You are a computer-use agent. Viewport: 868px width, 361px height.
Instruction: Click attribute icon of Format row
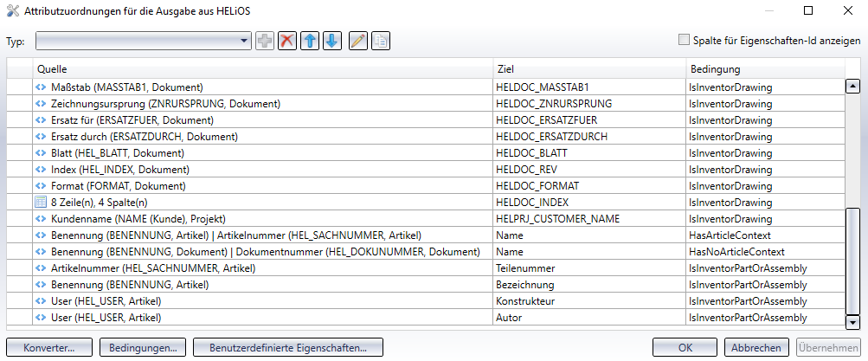point(41,186)
